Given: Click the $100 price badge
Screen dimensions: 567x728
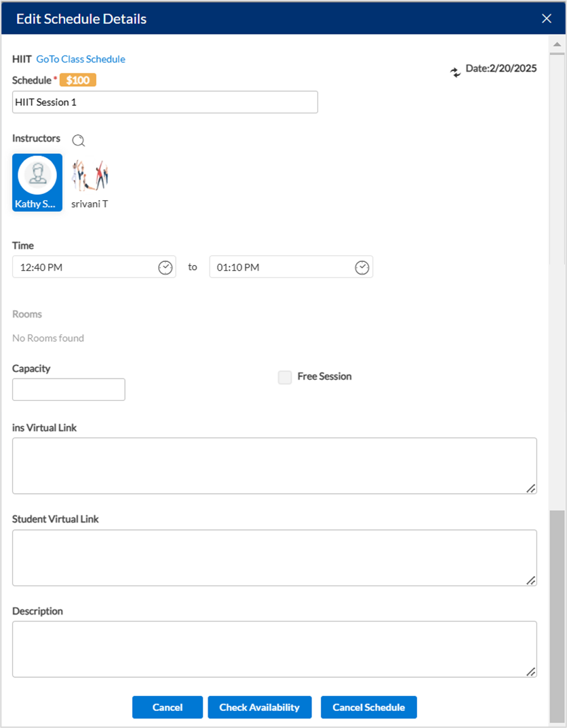Looking at the screenshot, I should tap(78, 80).
